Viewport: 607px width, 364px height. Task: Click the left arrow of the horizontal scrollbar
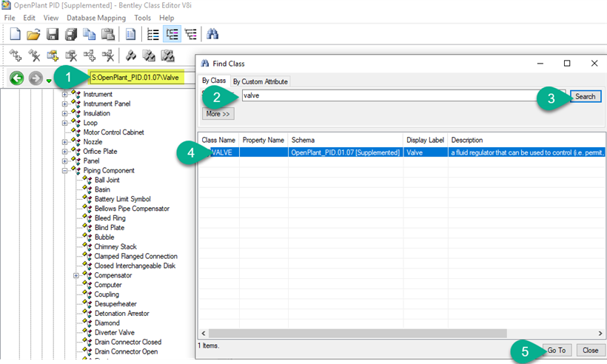pos(204,333)
